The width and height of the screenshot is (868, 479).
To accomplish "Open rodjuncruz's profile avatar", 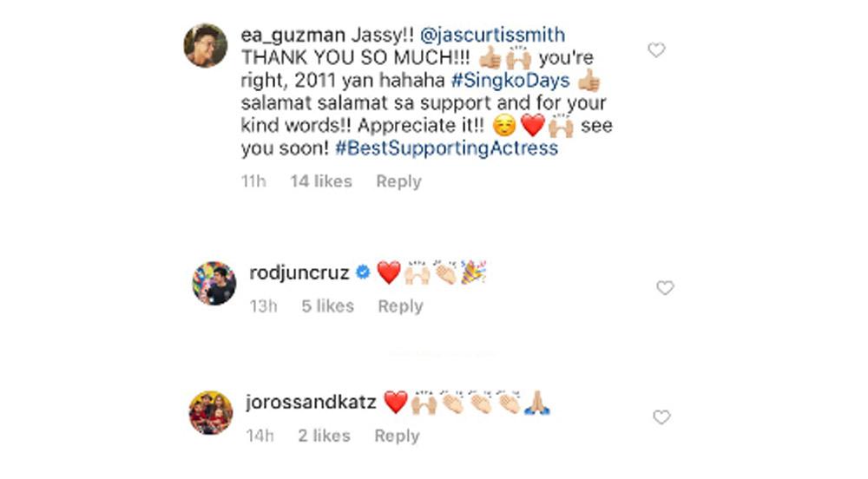I will 214,283.
